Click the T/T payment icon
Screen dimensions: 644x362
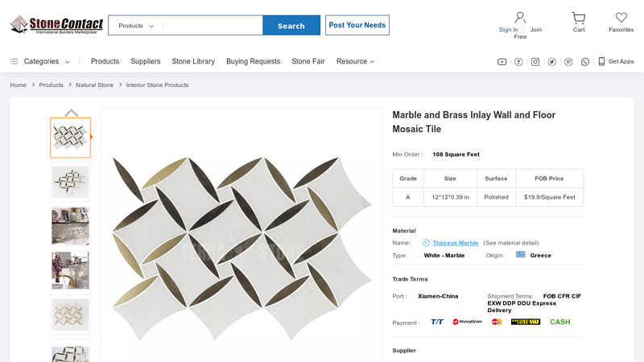coord(437,322)
